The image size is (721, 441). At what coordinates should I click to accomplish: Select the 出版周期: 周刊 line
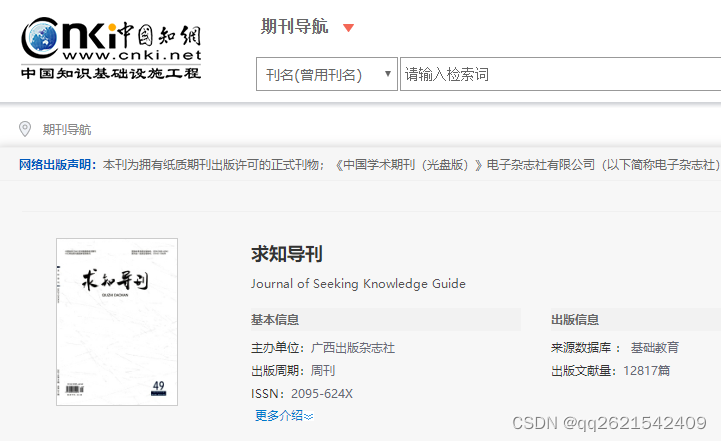click(x=293, y=371)
